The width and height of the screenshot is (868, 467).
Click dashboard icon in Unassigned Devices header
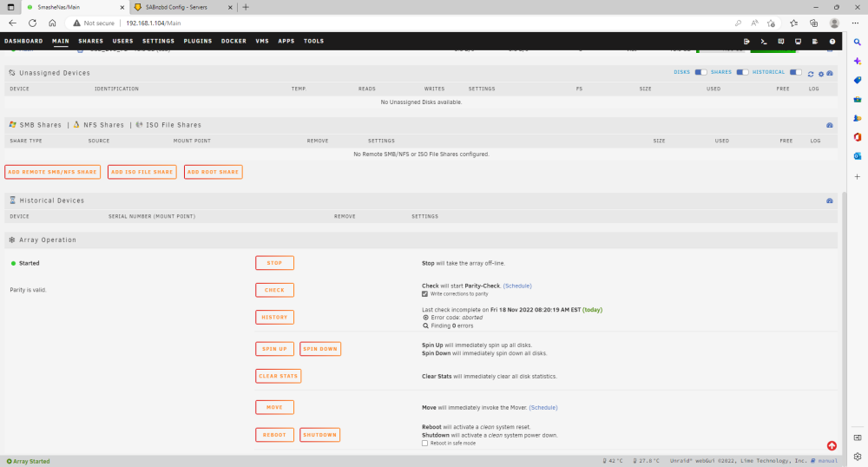tap(830, 74)
